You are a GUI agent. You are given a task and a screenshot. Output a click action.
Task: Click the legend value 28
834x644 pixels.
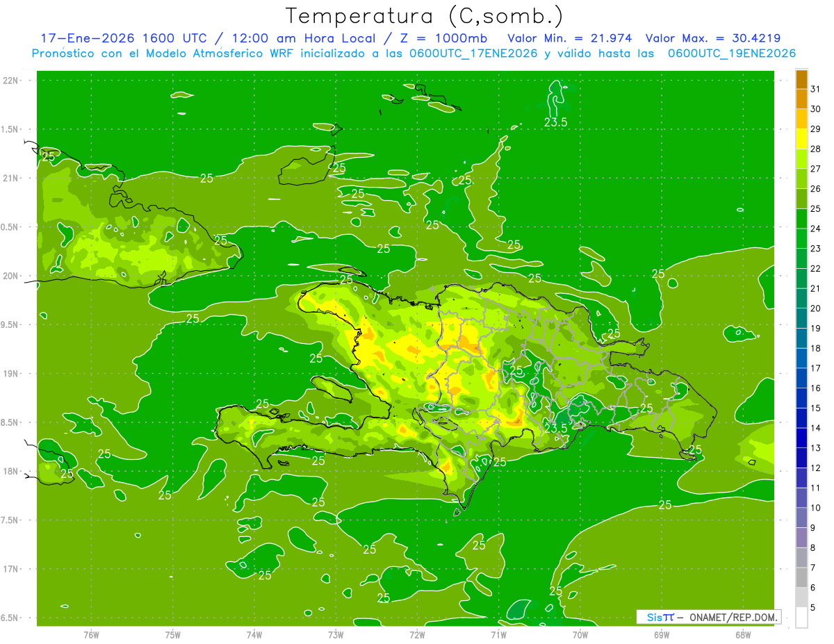tap(815, 149)
